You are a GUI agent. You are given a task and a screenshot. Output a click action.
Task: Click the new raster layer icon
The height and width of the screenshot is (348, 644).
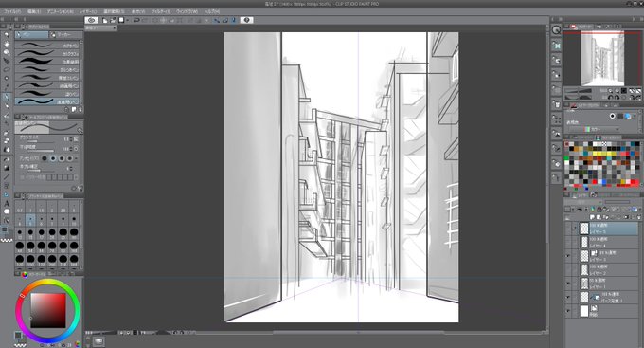coord(592,217)
